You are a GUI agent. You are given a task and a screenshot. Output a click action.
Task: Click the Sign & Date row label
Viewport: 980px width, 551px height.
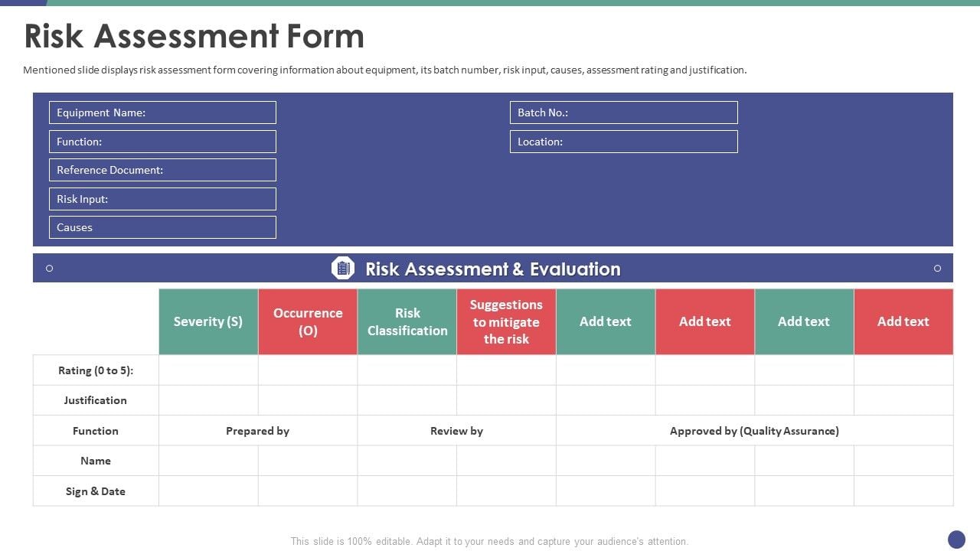[x=96, y=491]
